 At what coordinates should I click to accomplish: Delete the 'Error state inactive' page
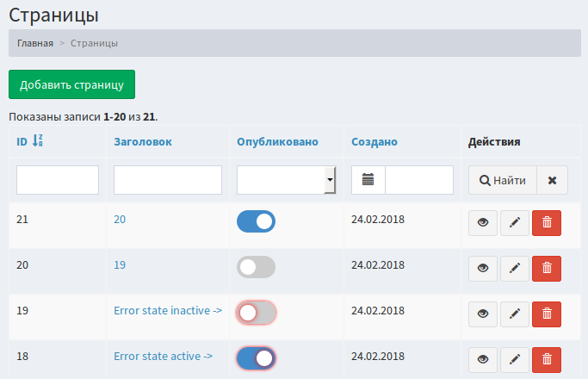pyautogui.click(x=547, y=314)
